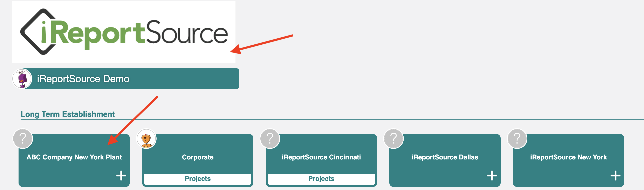Expand the plus icon on ABC Company New York Plant
The image size is (644, 190).
121,176
